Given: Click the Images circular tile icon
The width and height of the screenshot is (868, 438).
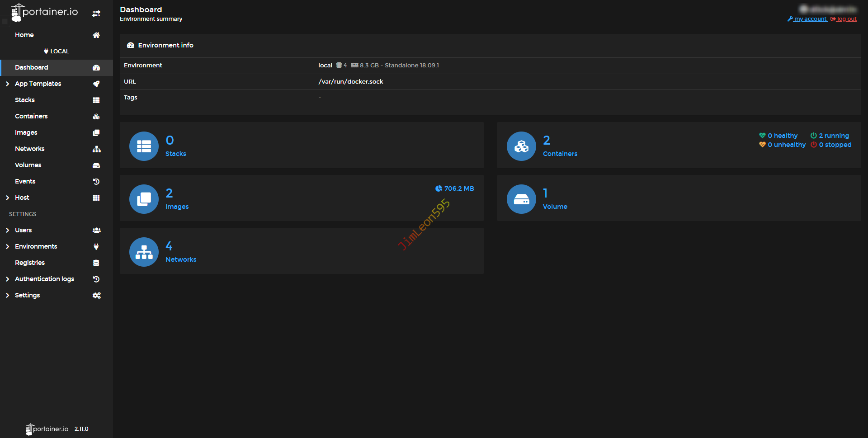Looking at the screenshot, I should tap(144, 199).
